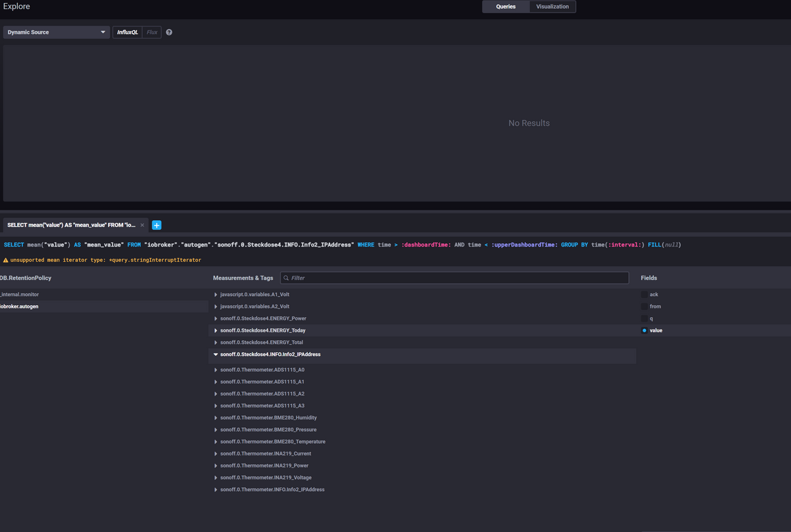The height and width of the screenshot is (532, 791).
Task: Close the SELECT mean query tab
Action: pyautogui.click(x=142, y=225)
